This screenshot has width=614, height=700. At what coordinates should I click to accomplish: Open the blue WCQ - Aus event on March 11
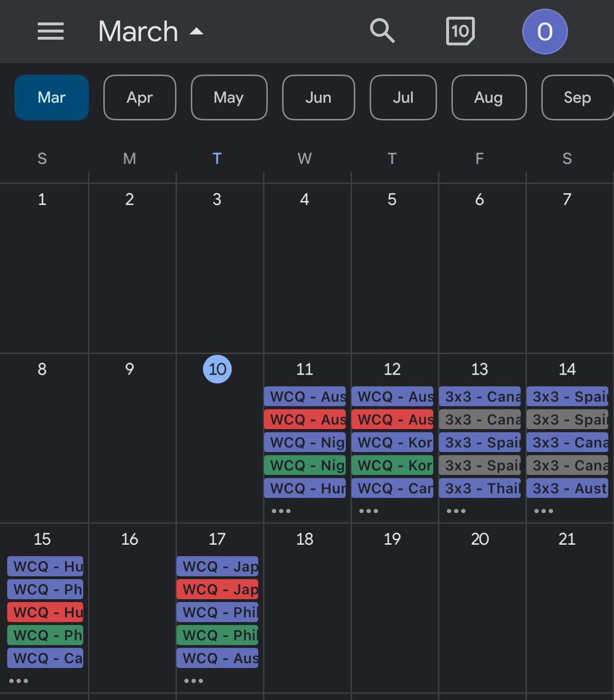pos(305,397)
